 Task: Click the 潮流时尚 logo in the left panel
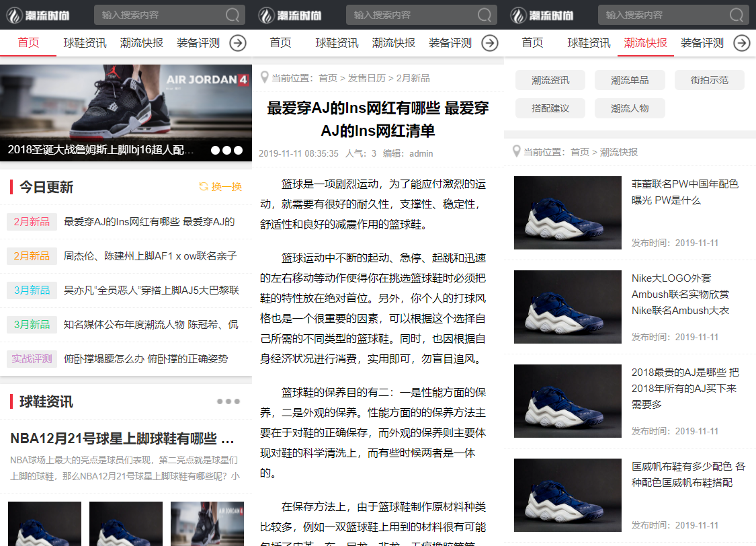click(x=38, y=15)
